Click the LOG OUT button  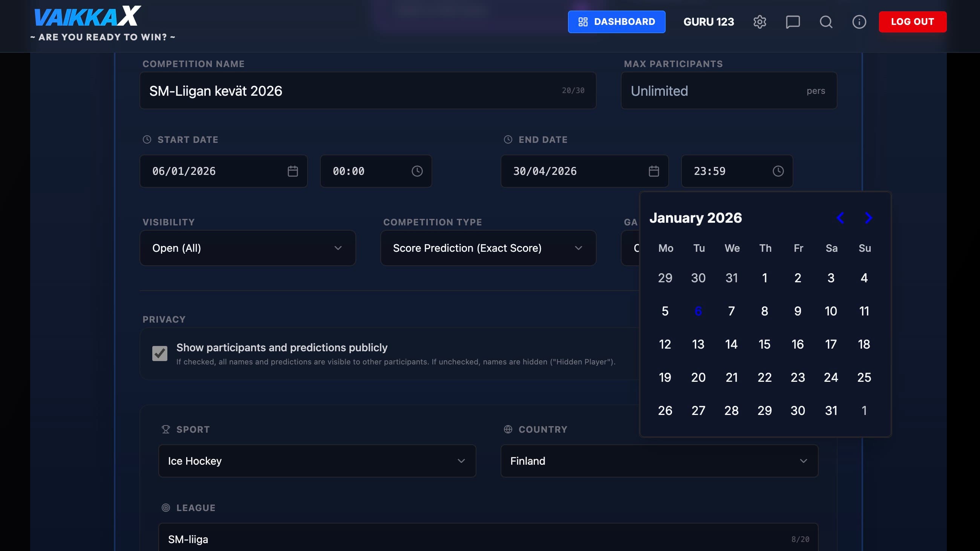point(913,22)
